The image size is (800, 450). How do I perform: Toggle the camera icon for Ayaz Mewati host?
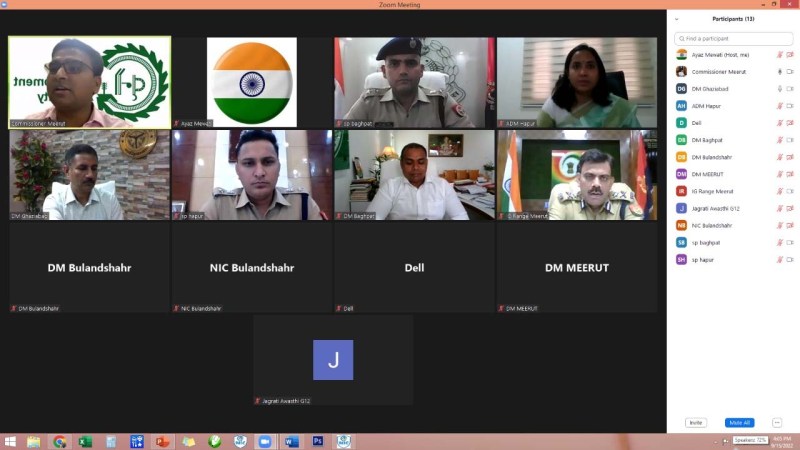790,55
